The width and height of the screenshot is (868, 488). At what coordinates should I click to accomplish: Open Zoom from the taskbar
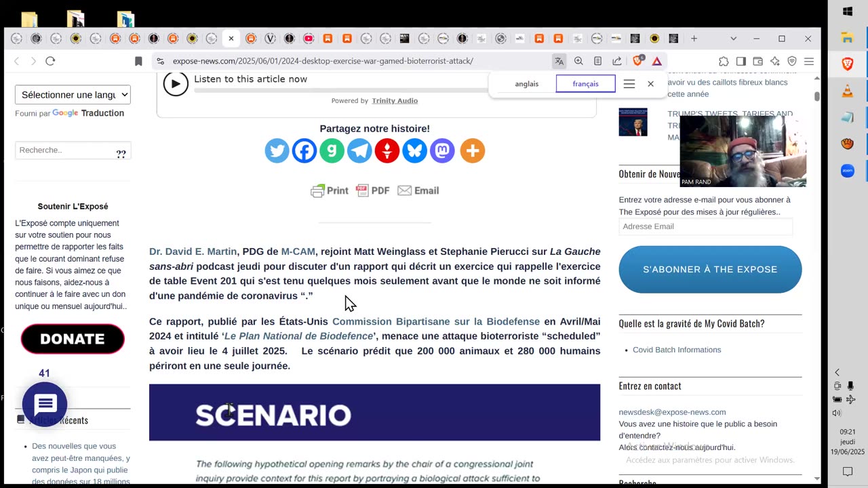(x=848, y=171)
